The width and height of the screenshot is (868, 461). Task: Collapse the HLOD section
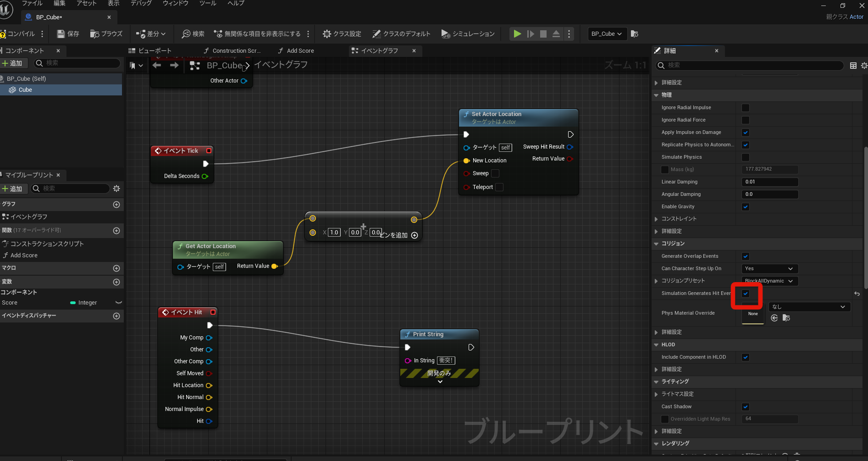[656, 345]
